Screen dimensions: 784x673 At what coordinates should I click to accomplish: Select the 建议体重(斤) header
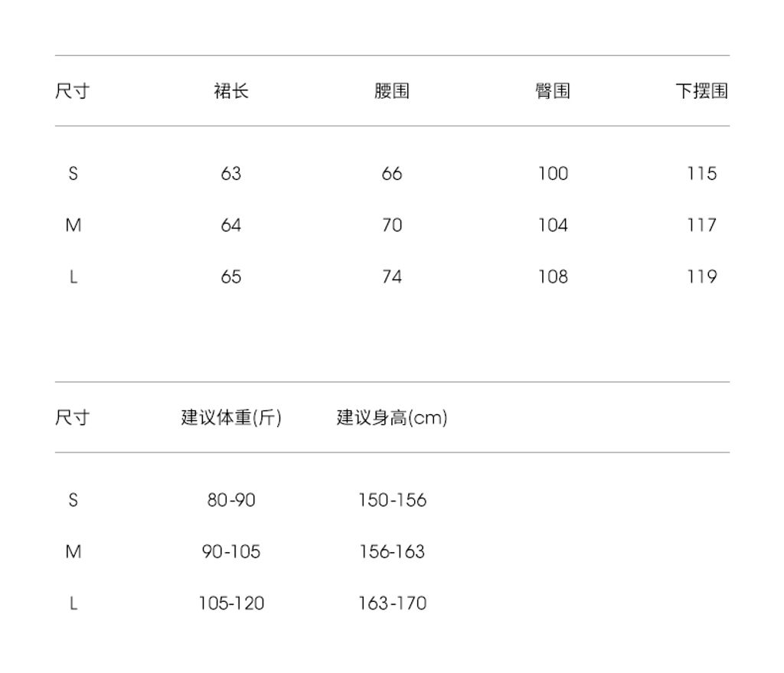point(230,418)
